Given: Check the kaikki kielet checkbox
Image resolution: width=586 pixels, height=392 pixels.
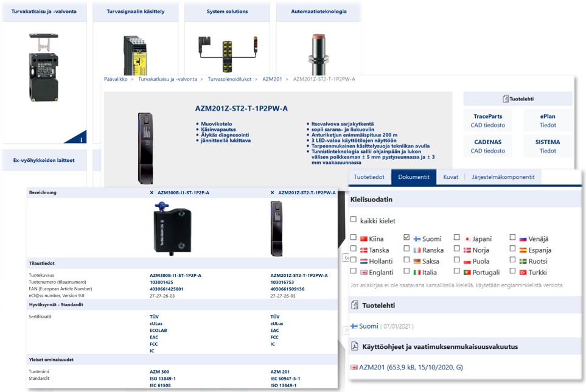Looking at the screenshot, I should point(353,219).
